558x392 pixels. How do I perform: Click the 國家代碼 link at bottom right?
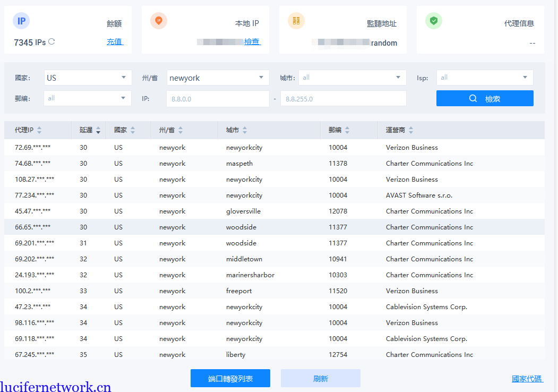[x=527, y=378]
